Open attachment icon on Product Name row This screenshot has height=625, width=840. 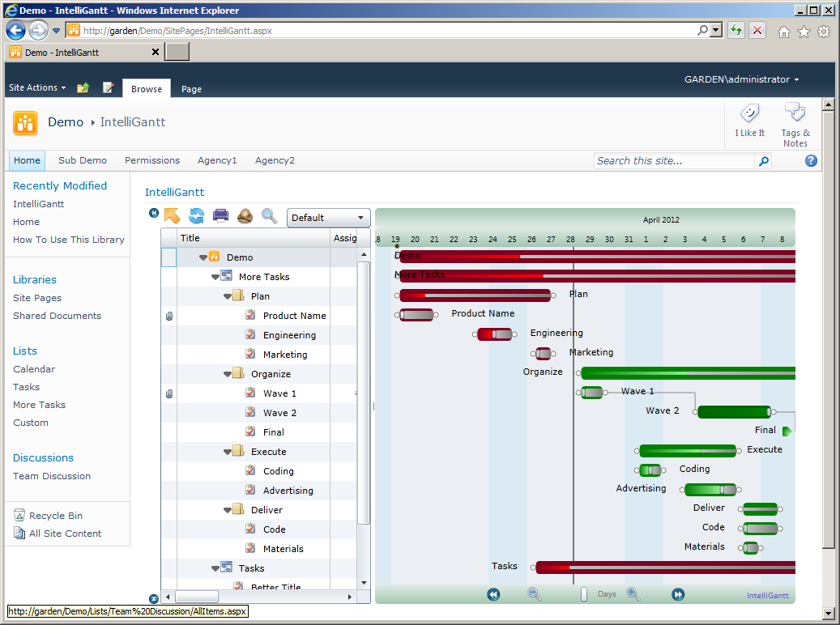tap(169, 316)
